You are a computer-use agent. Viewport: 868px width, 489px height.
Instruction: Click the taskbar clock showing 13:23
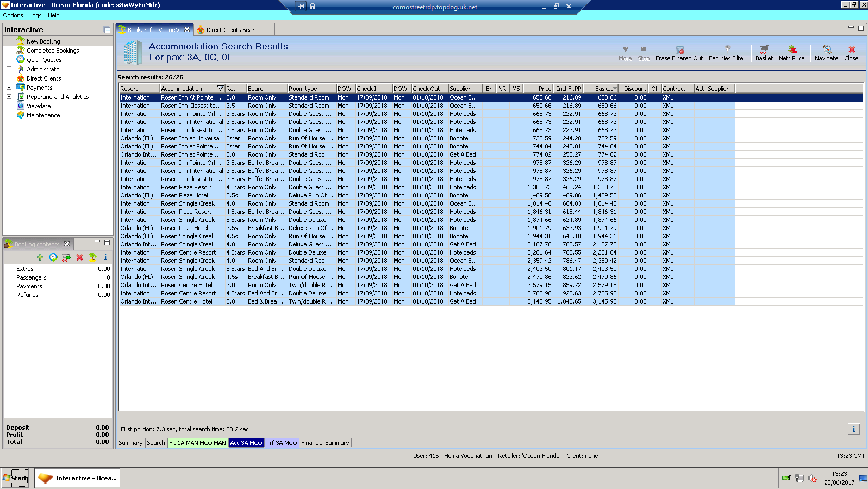tap(839, 474)
